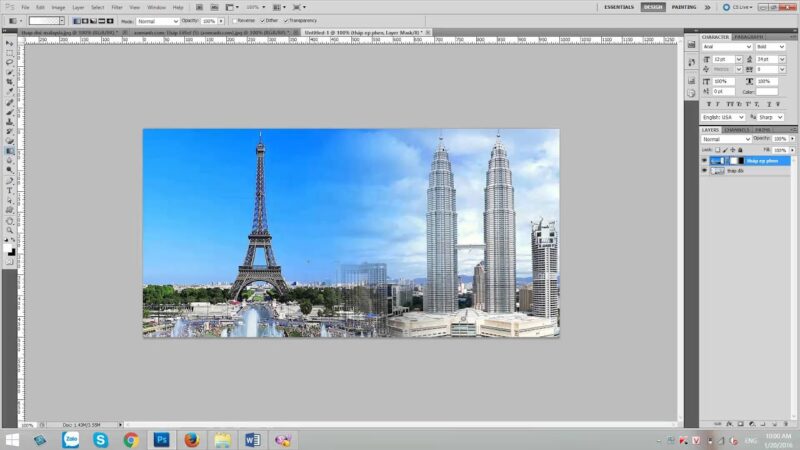Image resolution: width=800 pixels, height=450 pixels.
Task: Choose the Reflected Gradient style icon
Action: pyautogui.click(x=101, y=21)
